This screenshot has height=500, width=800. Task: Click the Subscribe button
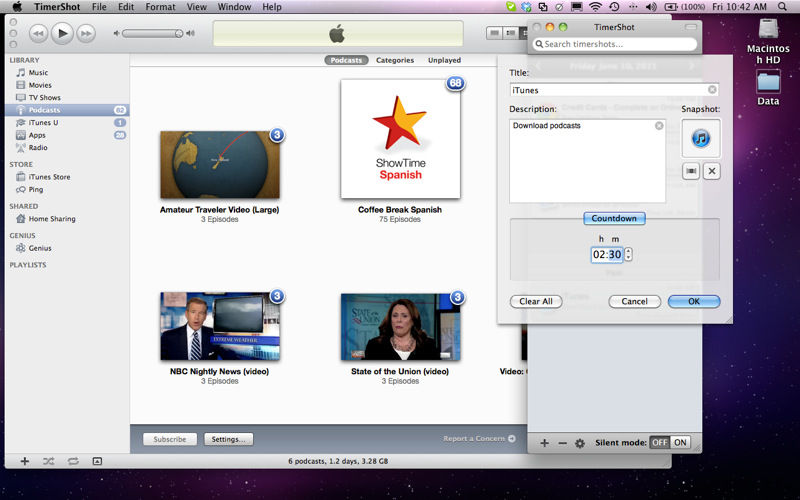(170, 439)
